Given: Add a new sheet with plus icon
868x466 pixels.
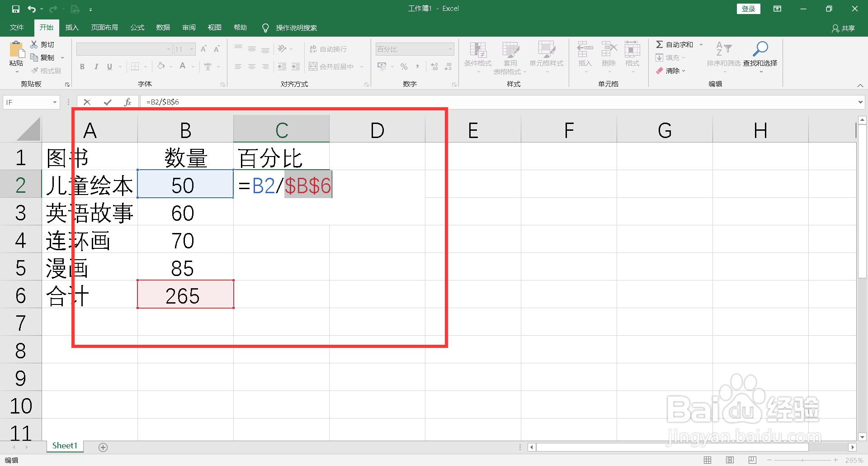Looking at the screenshot, I should click(x=103, y=447).
